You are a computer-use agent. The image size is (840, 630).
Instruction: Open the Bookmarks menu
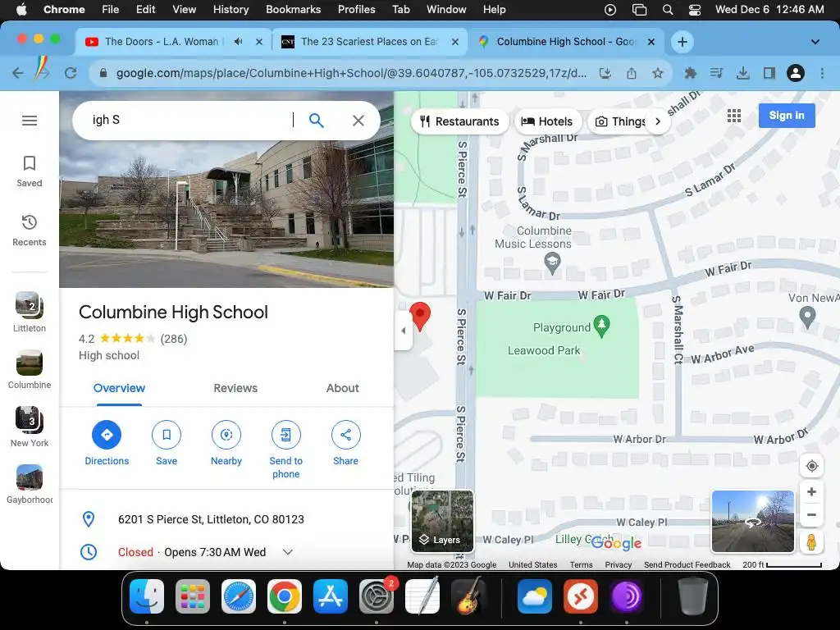tap(293, 9)
